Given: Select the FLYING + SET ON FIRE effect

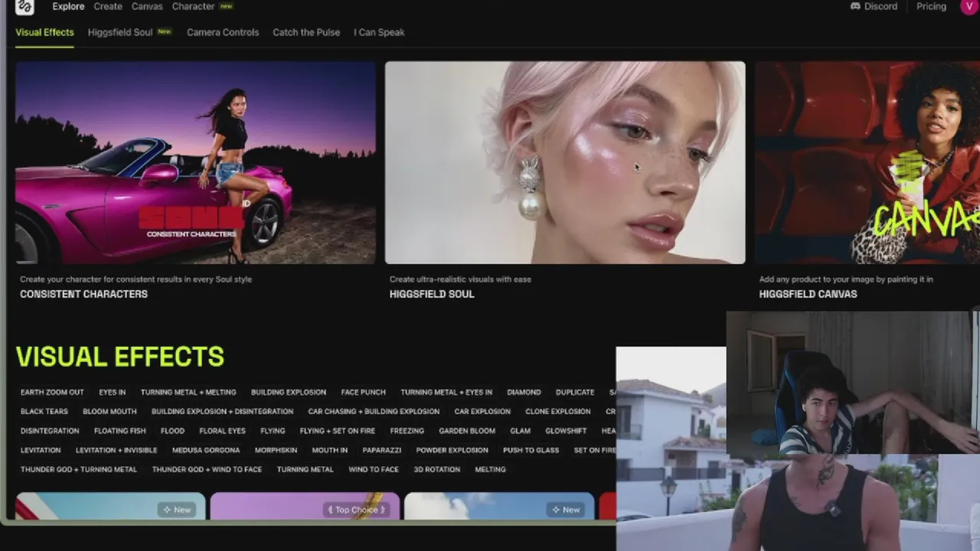Looking at the screenshot, I should click(338, 431).
